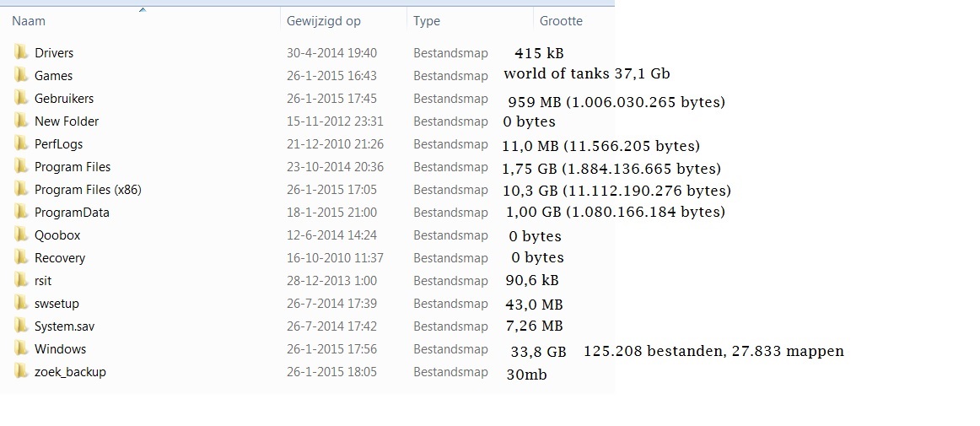This screenshot has width=980, height=426.
Task: Select the Qoobox folder icon
Action: point(20,235)
